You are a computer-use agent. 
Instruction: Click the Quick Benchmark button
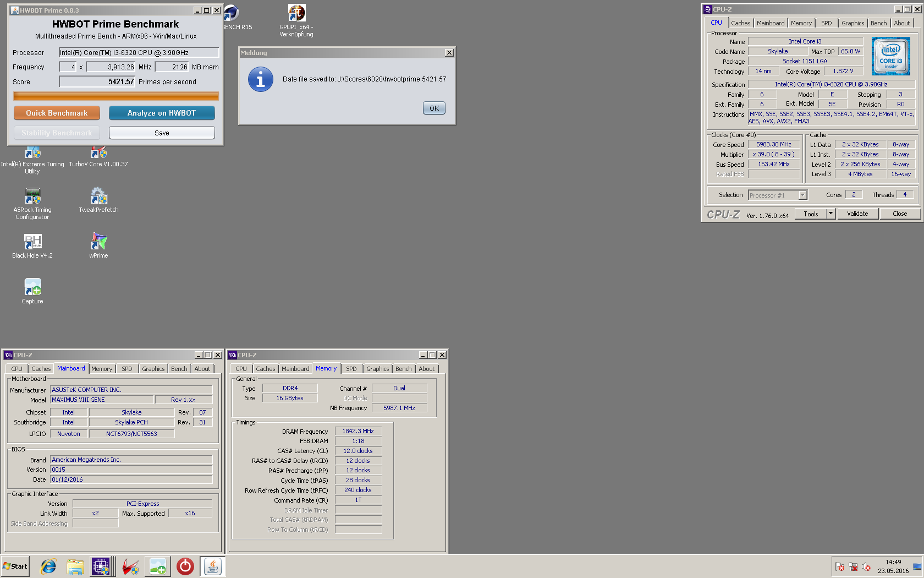click(x=57, y=113)
